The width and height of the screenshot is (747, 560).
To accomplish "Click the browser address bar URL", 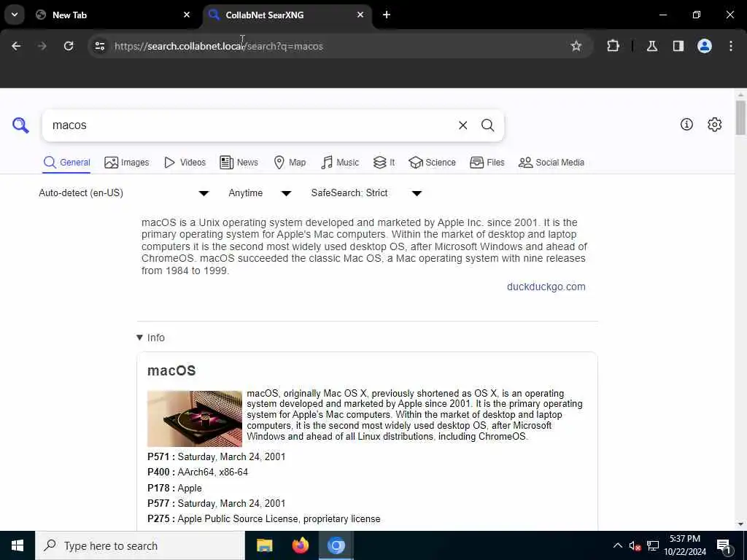I will [219, 46].
